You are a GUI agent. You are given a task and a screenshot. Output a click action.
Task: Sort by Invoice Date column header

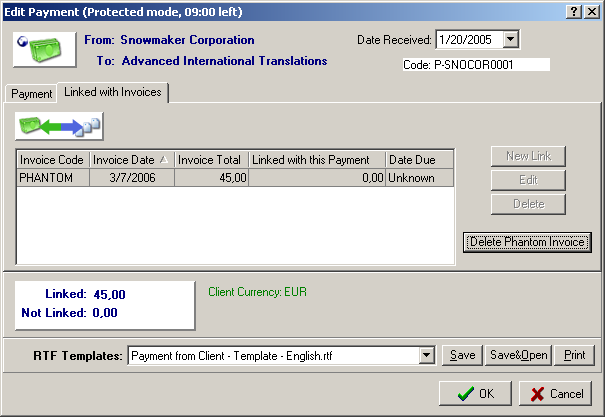132,160
